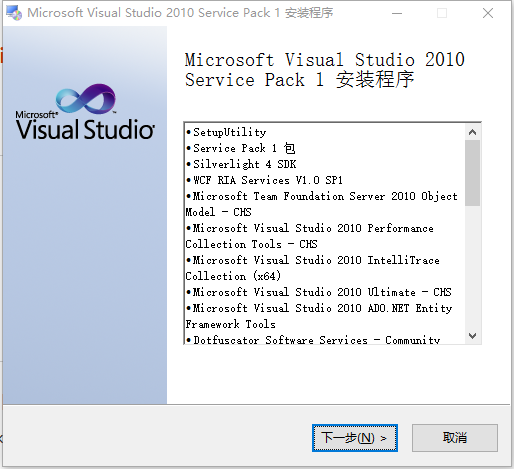Close the Service Pack 1 installer window

[488, 13]
